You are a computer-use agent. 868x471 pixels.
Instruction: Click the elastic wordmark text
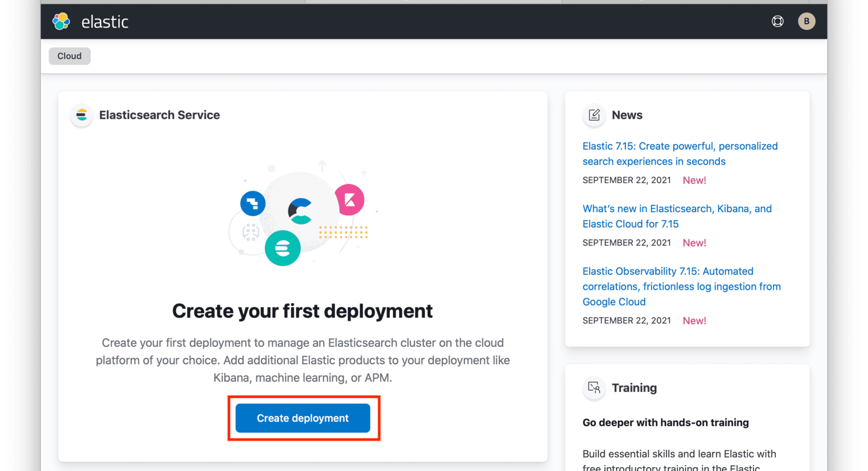[x=105, y=22]
